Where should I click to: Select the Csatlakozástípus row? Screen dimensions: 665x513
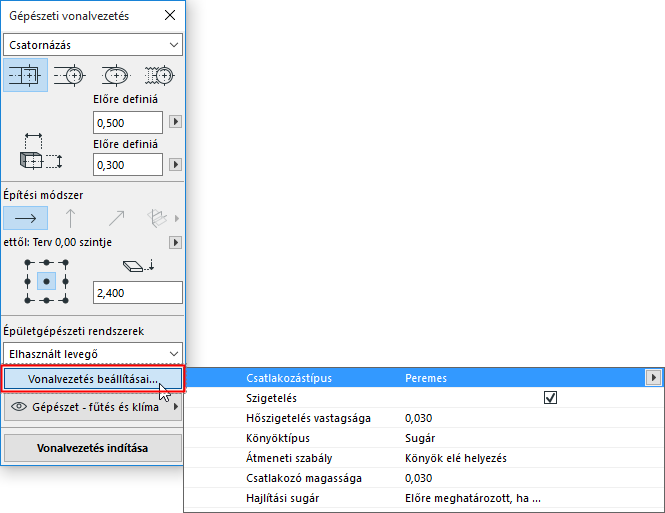(x=424, y=378)
